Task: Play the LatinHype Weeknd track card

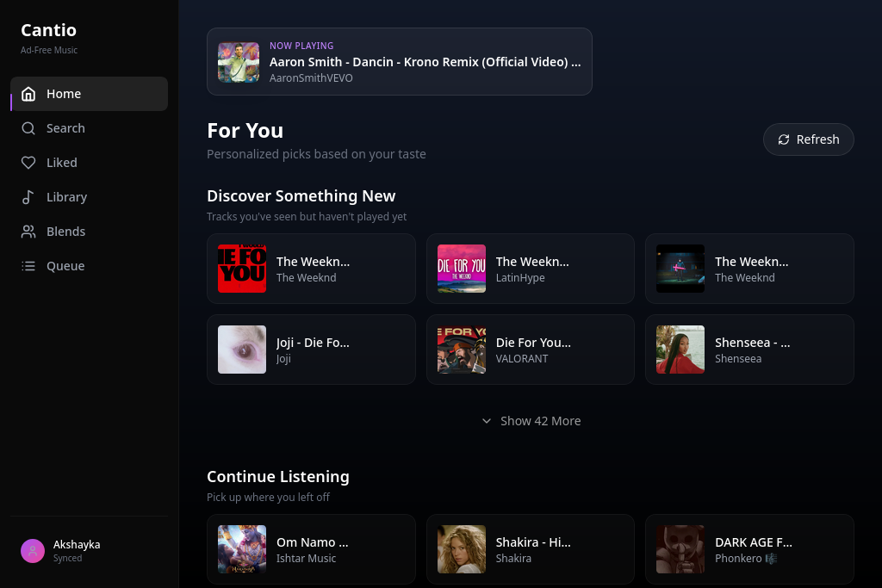Action: pos(531,269)
